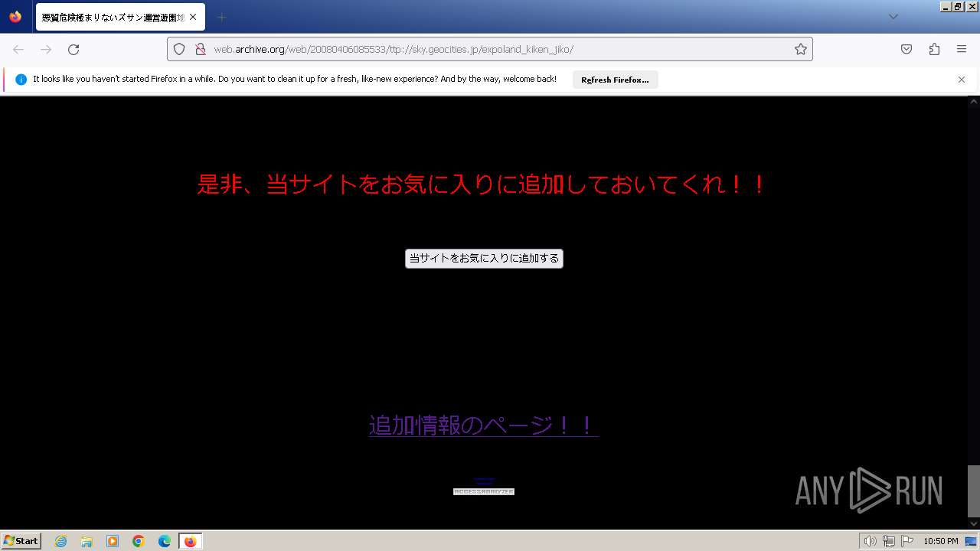Click the Show desktop monitor tray icon
Screen dimensions: 980x551
click(972, 541)
